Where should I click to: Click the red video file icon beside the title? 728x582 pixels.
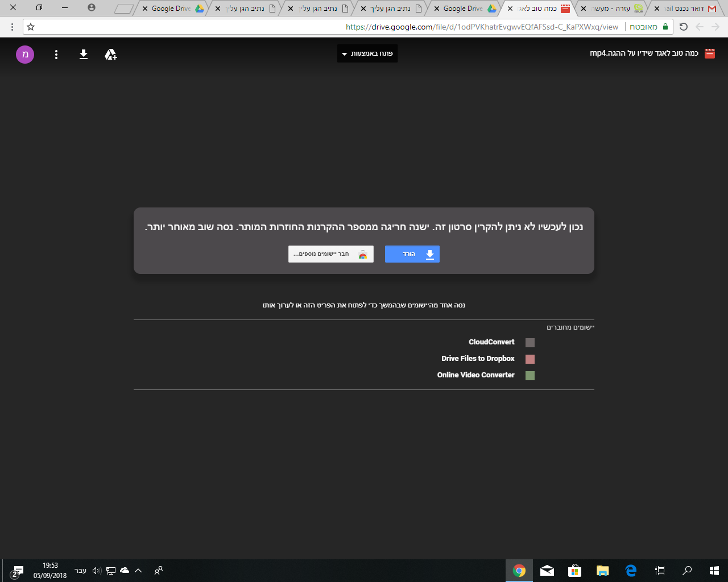(709, 53)
